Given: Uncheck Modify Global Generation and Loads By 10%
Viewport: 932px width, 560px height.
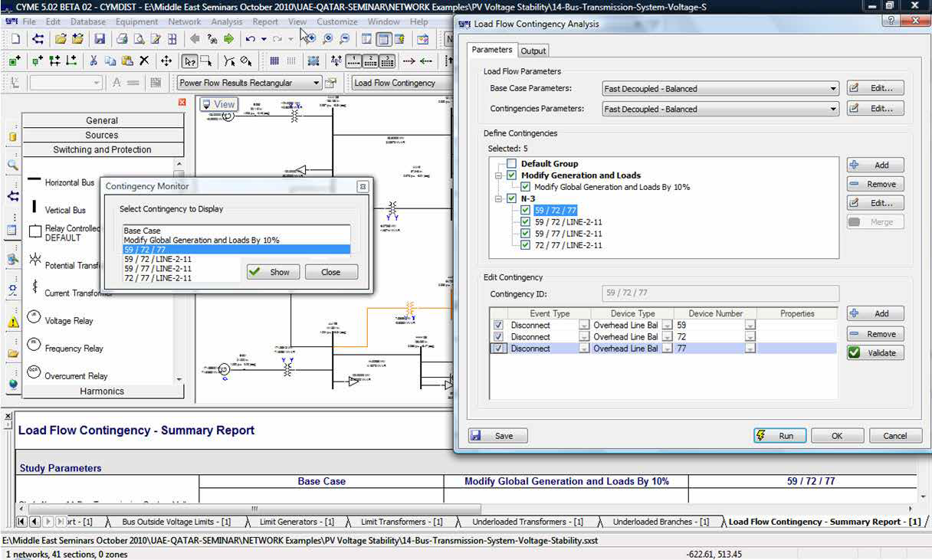Looking at the screenshot, I should tap(525, 187).
